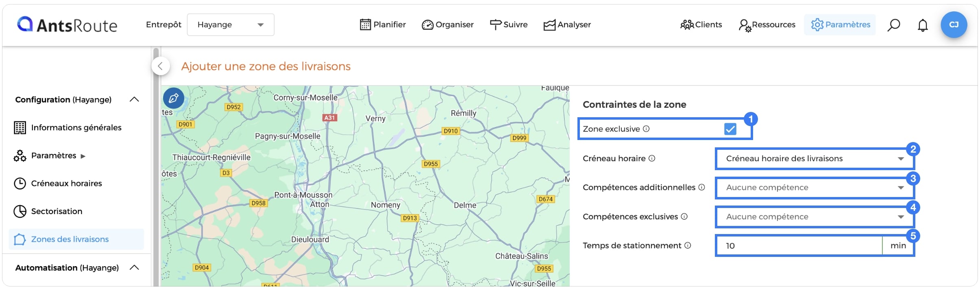
Task: Open the Hayange warehouse dropdown
Action: 231,25
